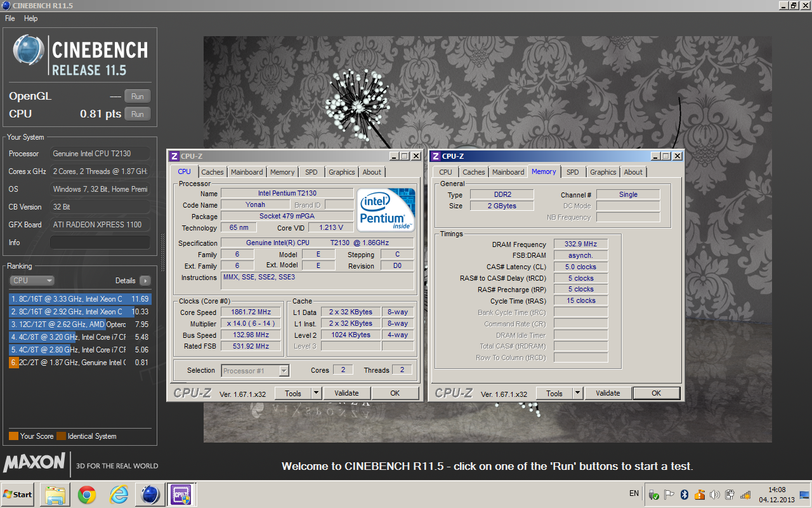Screen dimensions: 812x508
Task: Open About tab in left CPU-Z window
Action: 372,172
